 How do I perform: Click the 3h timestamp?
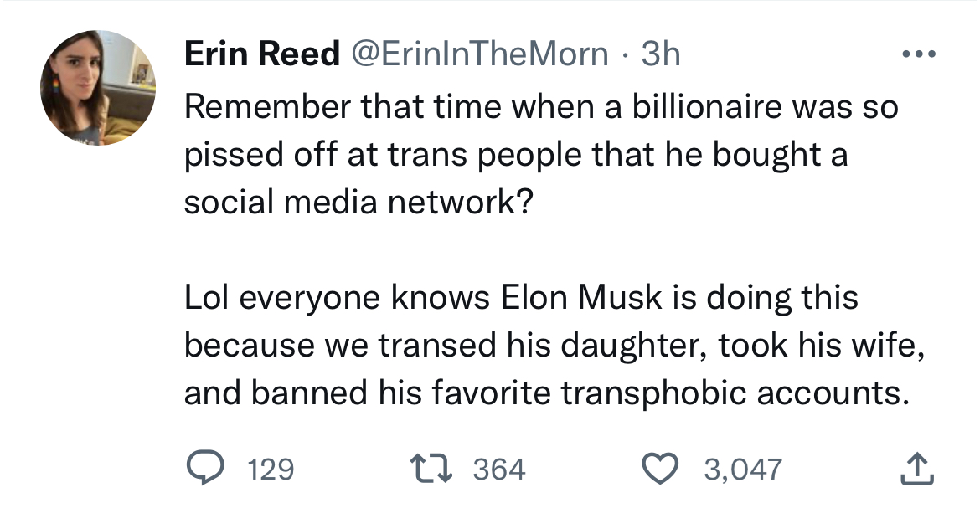pyautogui.click(x=660, y=55)
